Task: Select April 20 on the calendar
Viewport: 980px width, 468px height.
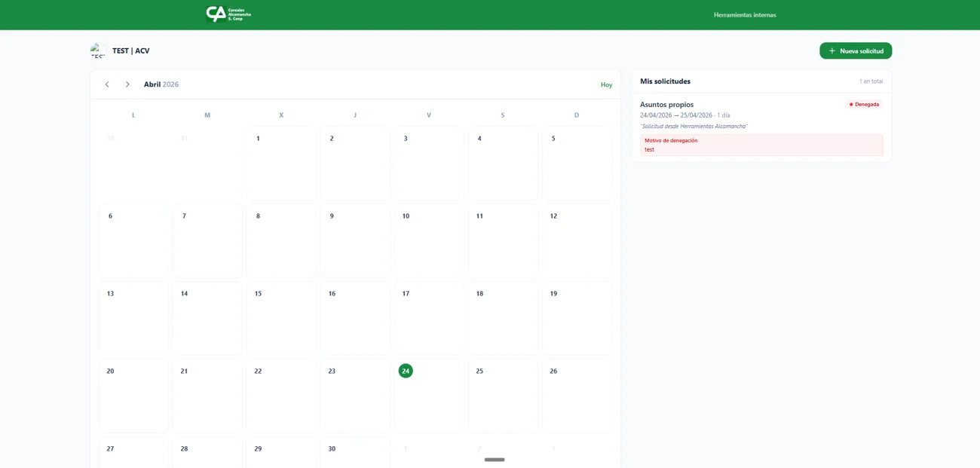Action: tap(133, 396)
